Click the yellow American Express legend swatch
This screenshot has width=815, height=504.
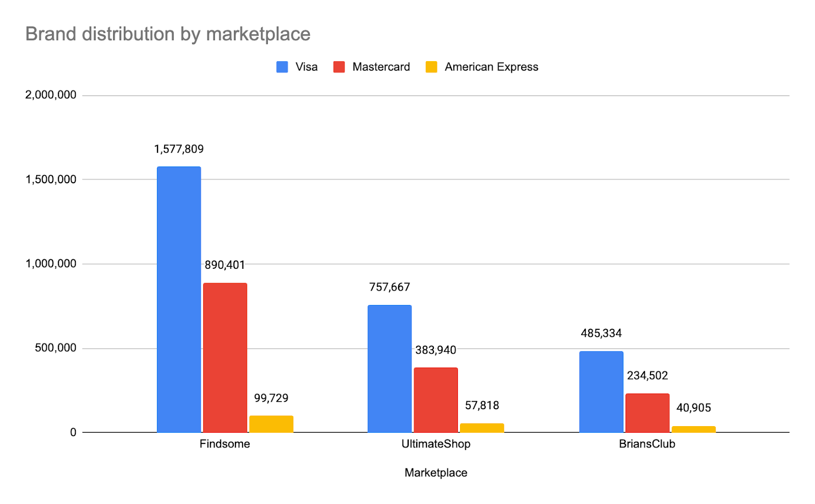(431, 67)
